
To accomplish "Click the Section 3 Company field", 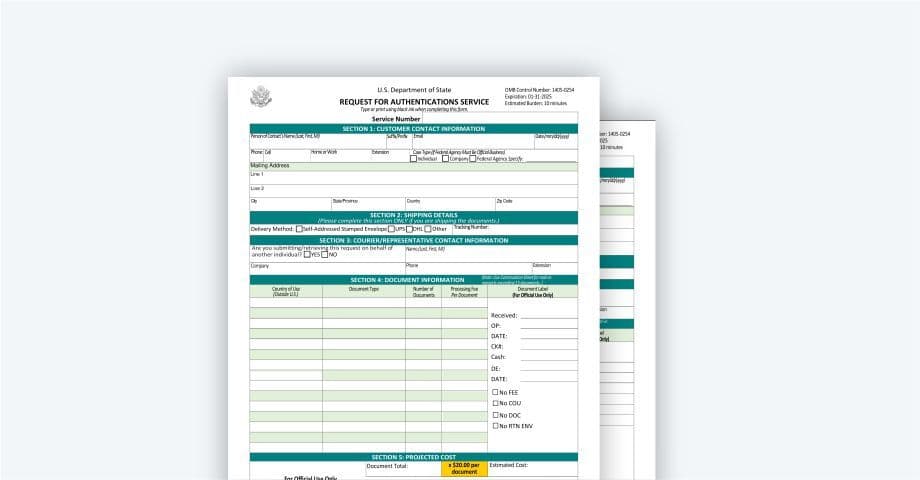I will [327, 268].
